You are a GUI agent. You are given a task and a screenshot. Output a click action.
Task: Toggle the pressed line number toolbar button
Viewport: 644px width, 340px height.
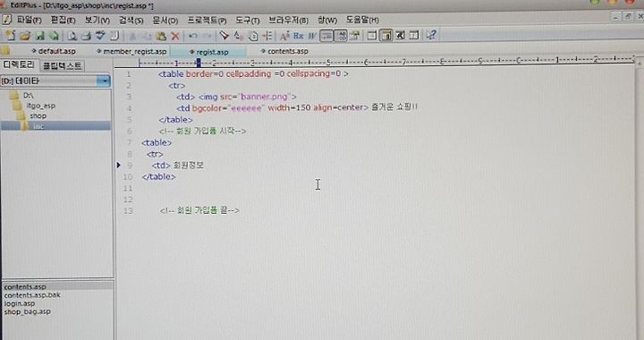pos(341,36)
